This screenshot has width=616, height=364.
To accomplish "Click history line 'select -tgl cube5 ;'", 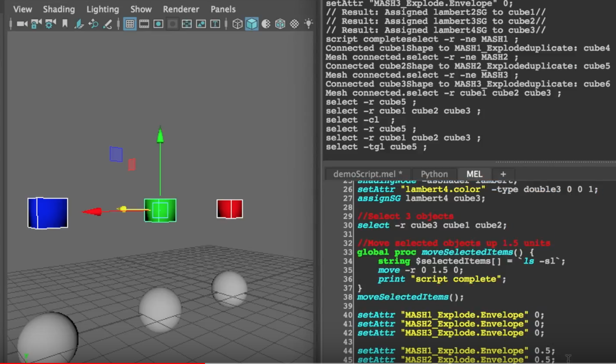I will tap(376, 147).
